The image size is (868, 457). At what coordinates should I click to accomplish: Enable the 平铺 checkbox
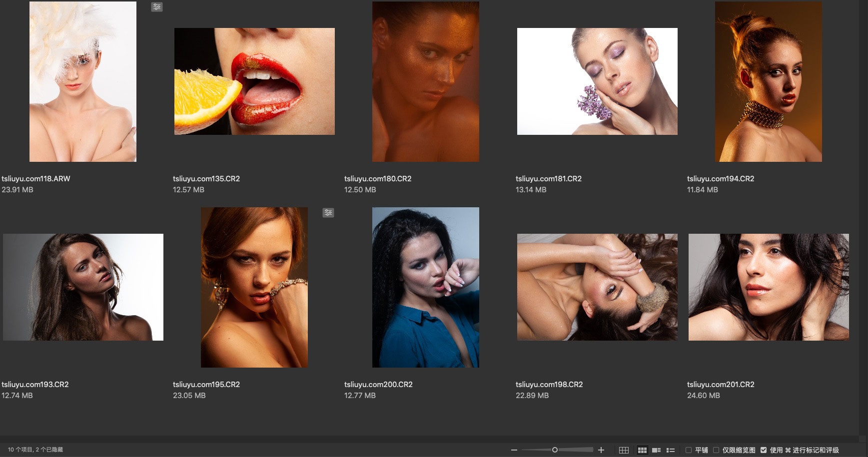[689, 450]
